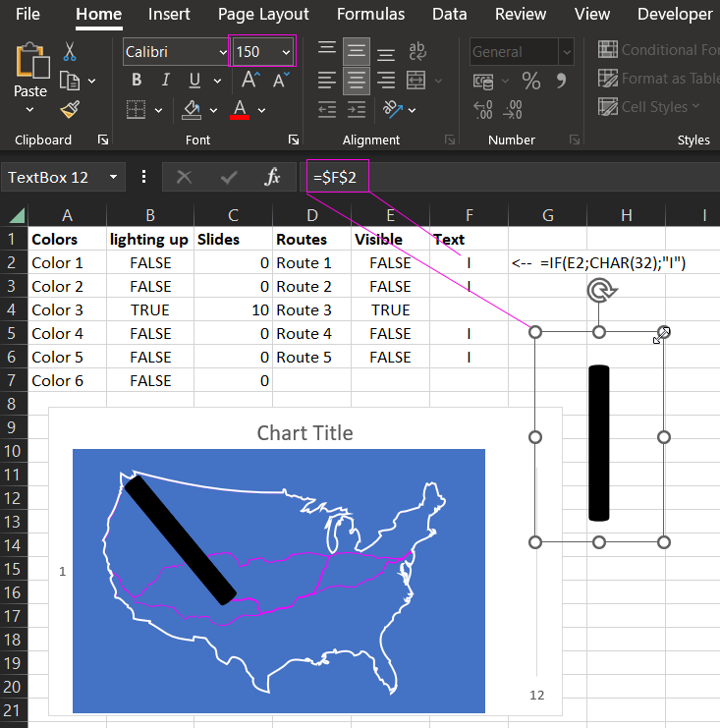
Task: Toggle Italic formatting
Action: 164,81
